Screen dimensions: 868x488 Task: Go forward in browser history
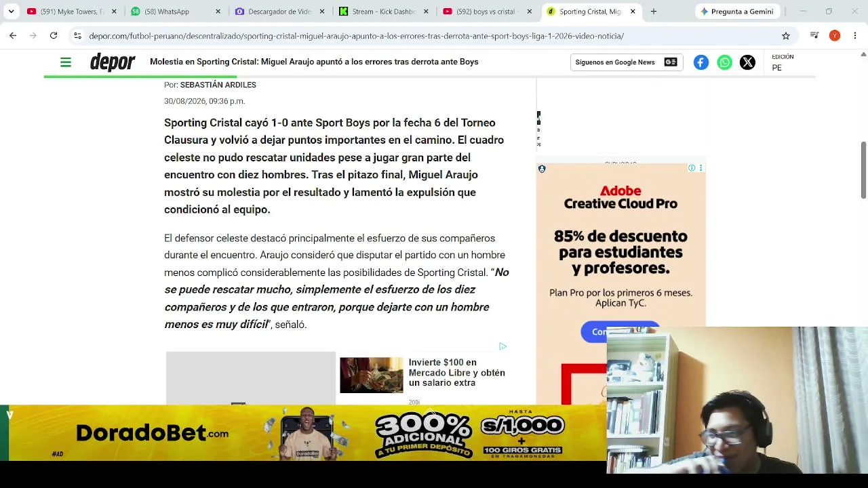(33, 36)
